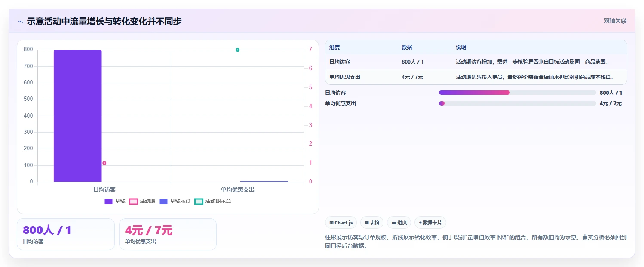Click the purple 基线 legend swatch
This screenshot has height=267, width=644.
click(108, 201)
